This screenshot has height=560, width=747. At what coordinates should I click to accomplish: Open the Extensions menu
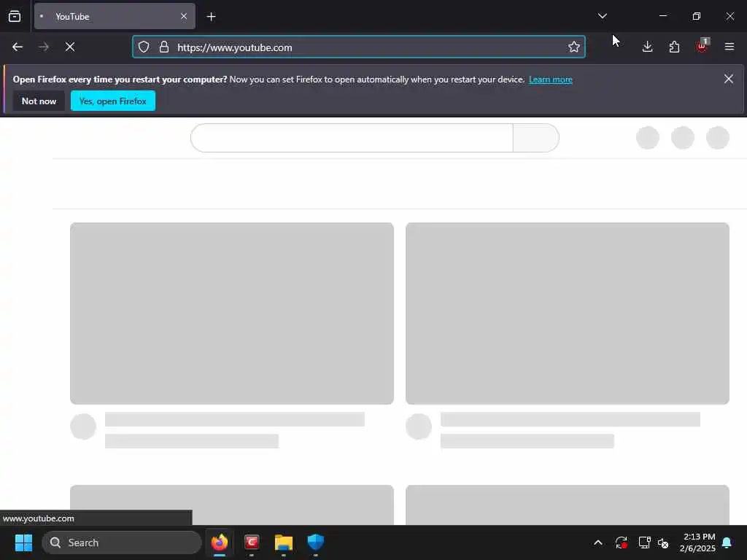pos(674,47)
